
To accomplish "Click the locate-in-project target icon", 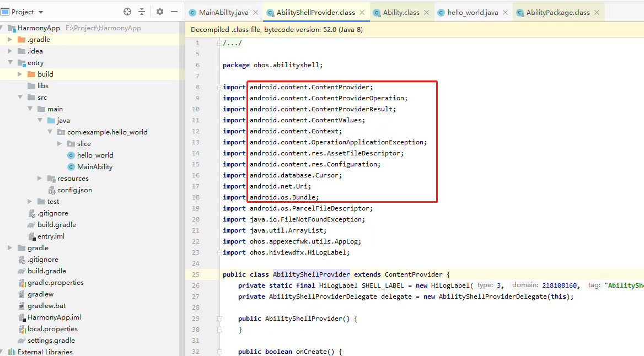I will tap(127, 12).
